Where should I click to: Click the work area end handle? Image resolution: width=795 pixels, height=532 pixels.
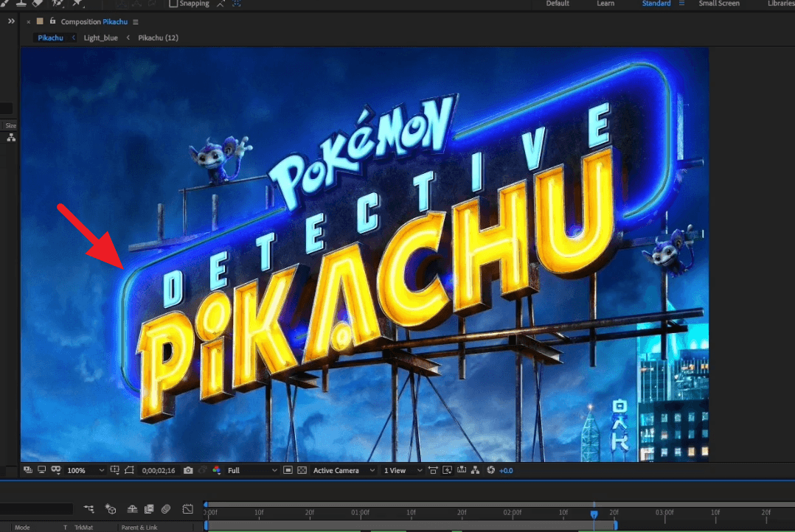click(x=615, y=525)
